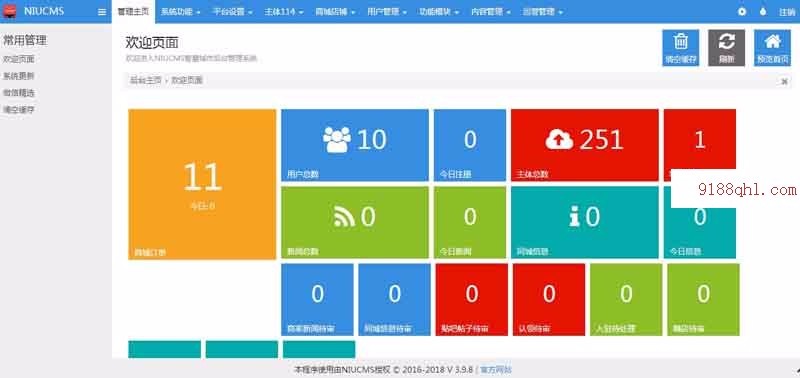Click the info icon on 同城信息 tile
This screenshot has height=378, width=800.
point(575,217)
